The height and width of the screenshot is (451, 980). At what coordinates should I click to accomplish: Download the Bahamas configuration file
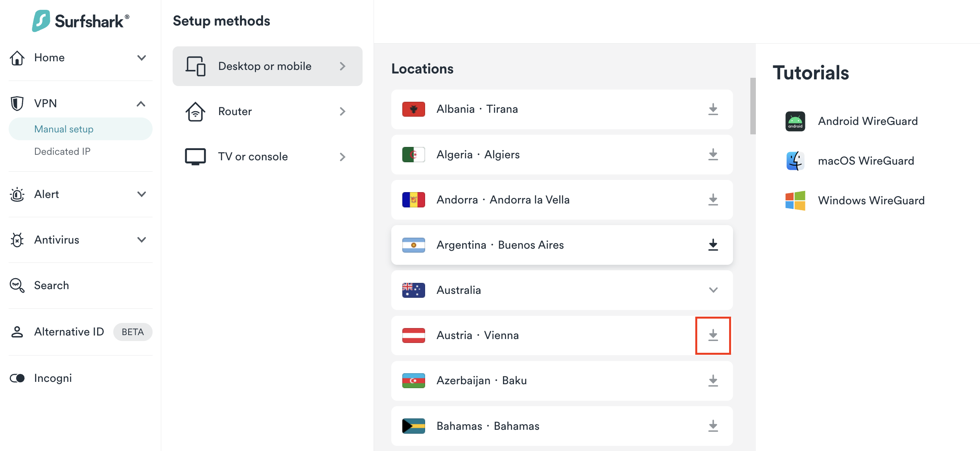713,426
